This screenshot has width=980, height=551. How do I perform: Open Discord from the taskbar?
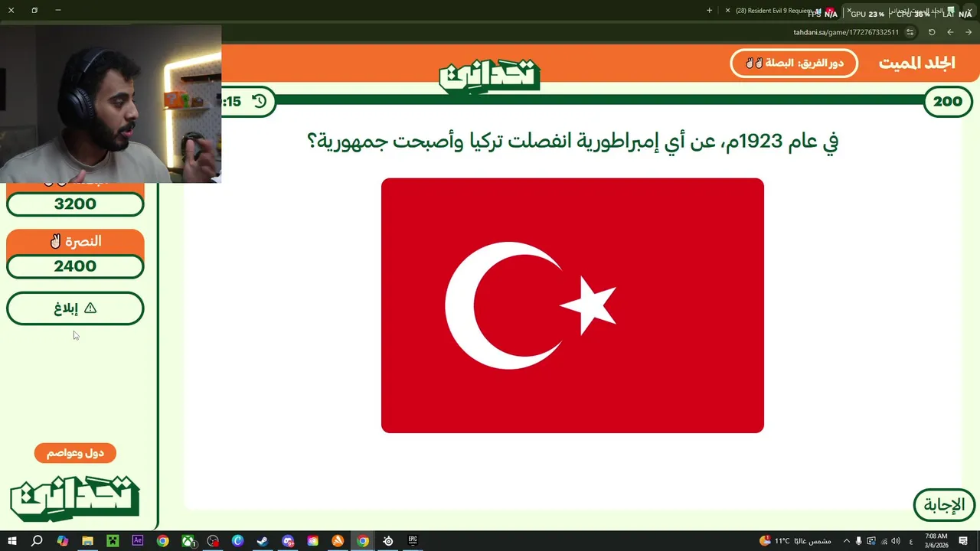click(287, 541)
